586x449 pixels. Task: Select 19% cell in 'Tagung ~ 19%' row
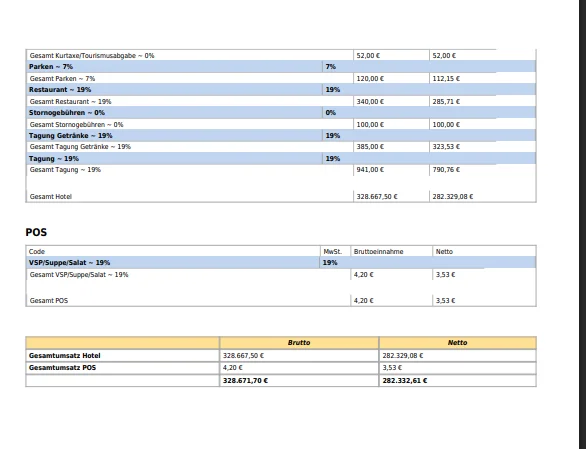[x=333, y=159]
